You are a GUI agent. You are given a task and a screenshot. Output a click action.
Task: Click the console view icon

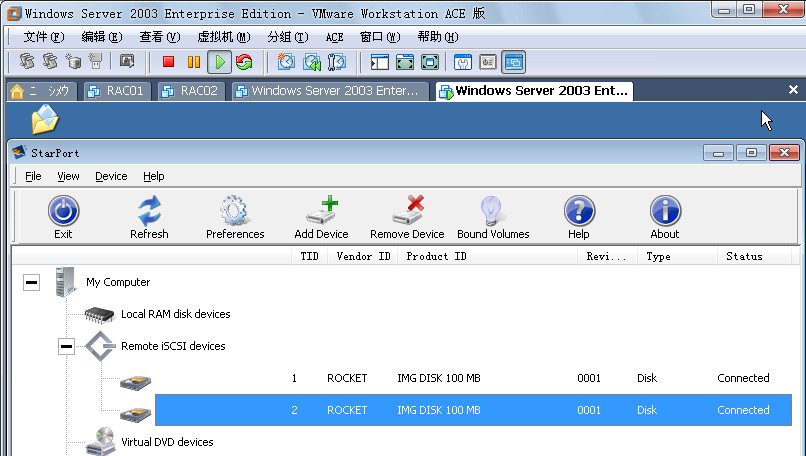click(514, 62)
